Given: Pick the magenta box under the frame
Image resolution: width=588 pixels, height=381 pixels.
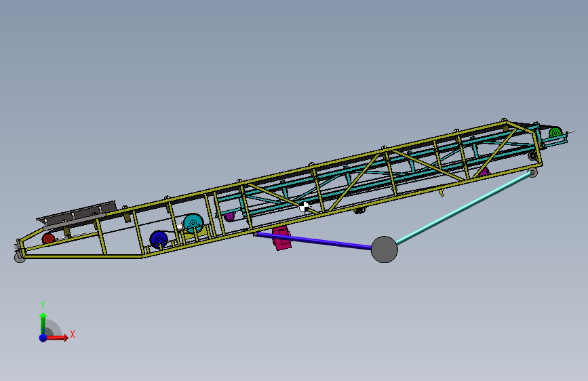Looking at the screenshot, I should (x=281, y=238).
